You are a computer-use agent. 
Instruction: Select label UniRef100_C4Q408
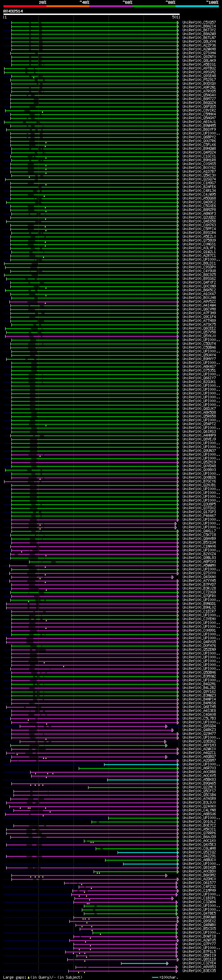coord(199,714)
